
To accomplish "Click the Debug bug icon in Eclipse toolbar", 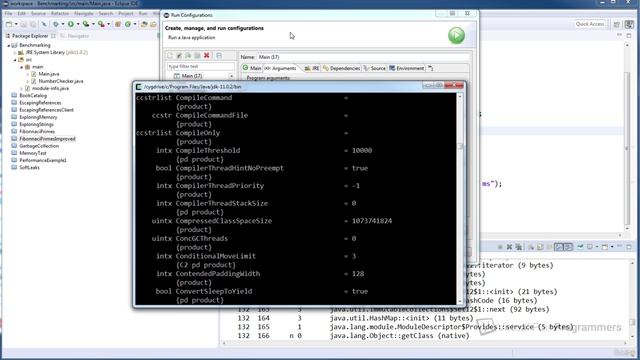I will [x=56, y=24].
